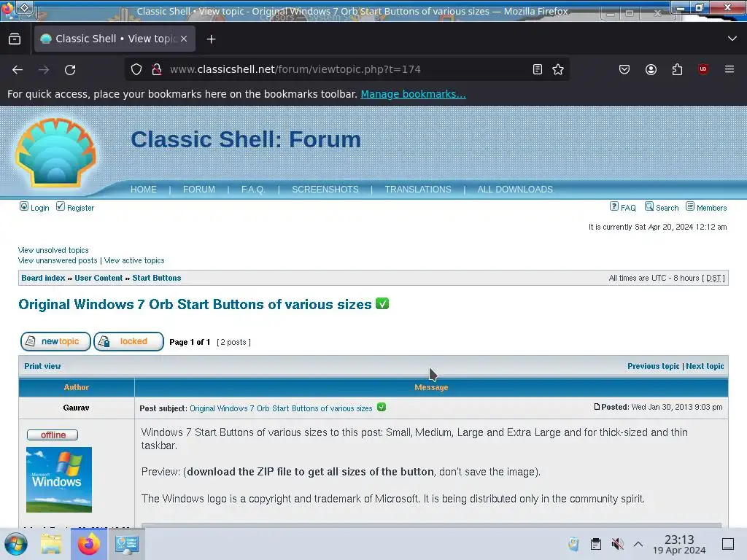The height and width of the screenshot is (560, 747).
Task: Click the Firefox taskbar icon
Action: coord(88,544)
